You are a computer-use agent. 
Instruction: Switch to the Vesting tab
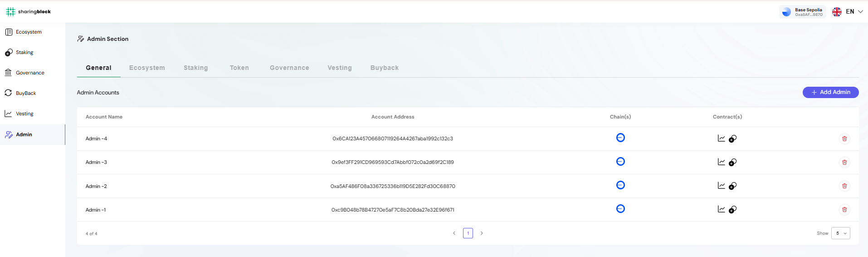(340, 68)
